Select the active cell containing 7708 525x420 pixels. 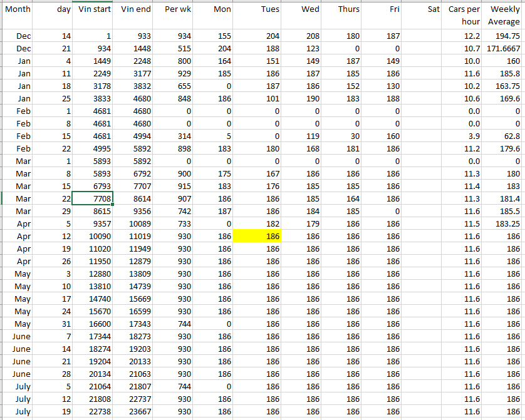[93, 198]
